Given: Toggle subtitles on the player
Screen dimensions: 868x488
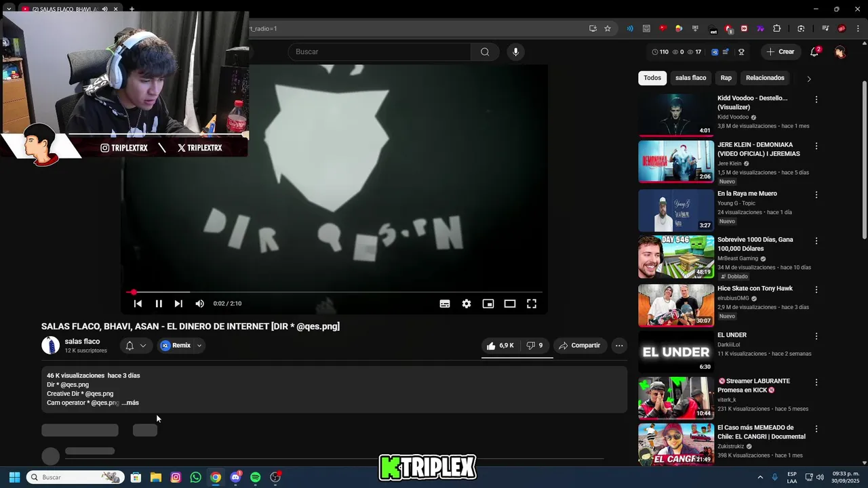Looking at the screenshot, I should point(445,304).
